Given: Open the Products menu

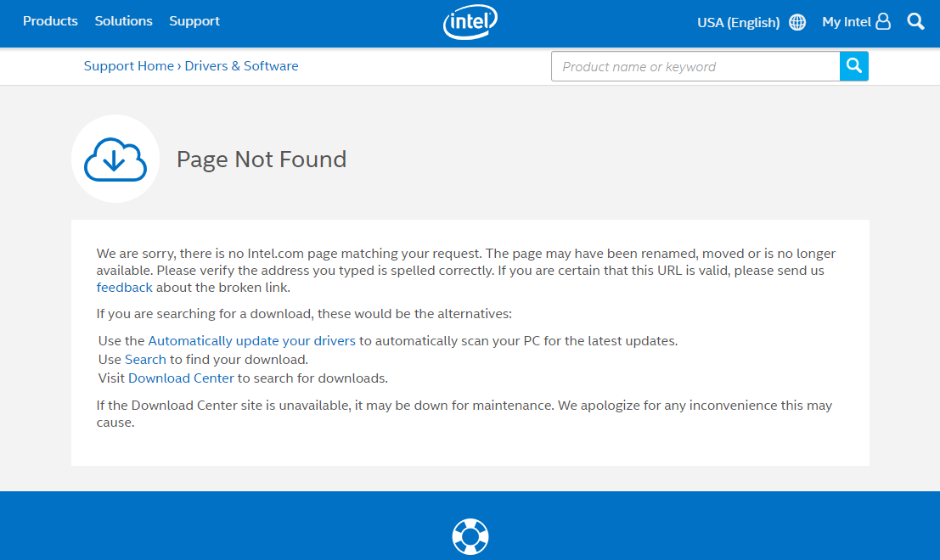Looking at the screenshot, I should (50, 21).
